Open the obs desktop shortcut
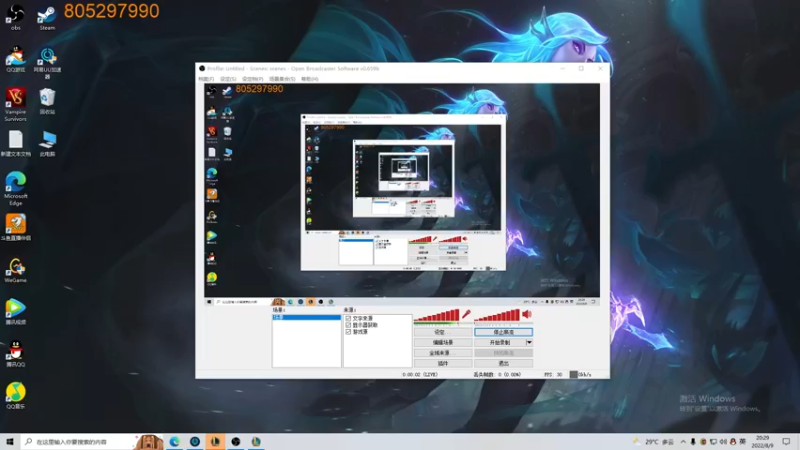Viewport: 800px width, 450px height. 16,17
